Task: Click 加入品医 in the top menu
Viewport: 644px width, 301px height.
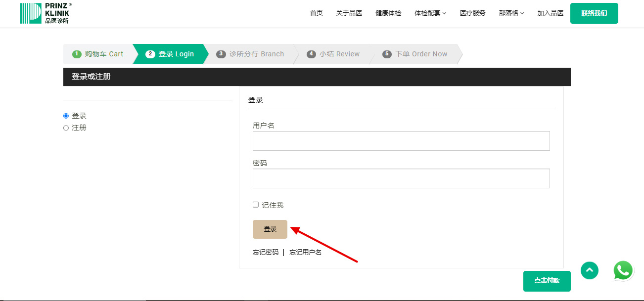Action: coord(550,13)
